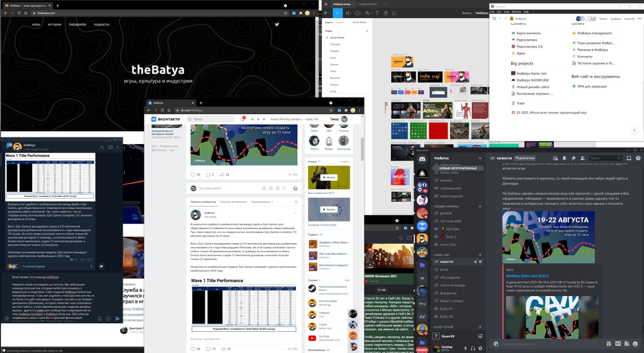Open Discord home button

coord(422,159)
